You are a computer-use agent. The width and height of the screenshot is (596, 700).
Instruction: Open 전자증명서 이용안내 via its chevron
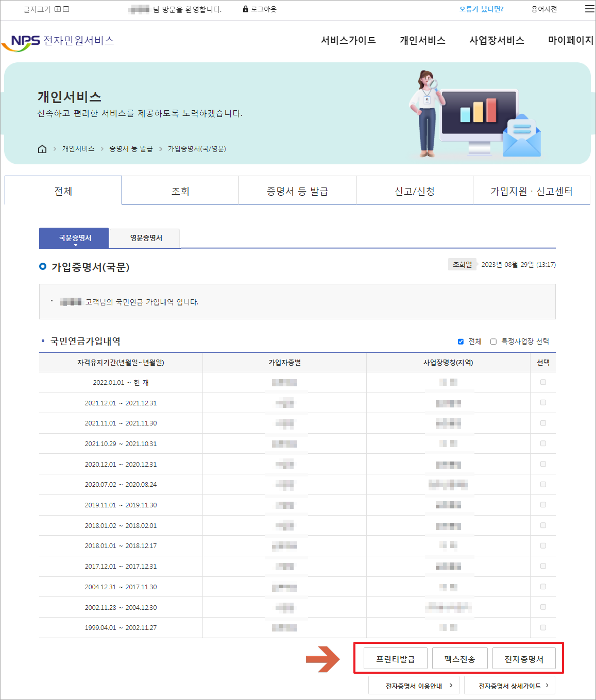tap(452, 685)
